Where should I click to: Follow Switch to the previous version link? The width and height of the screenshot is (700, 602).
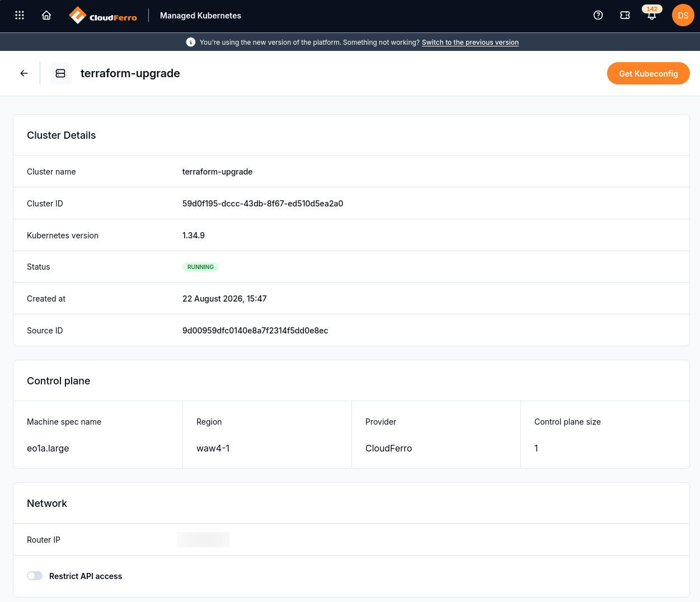point(470,43)
